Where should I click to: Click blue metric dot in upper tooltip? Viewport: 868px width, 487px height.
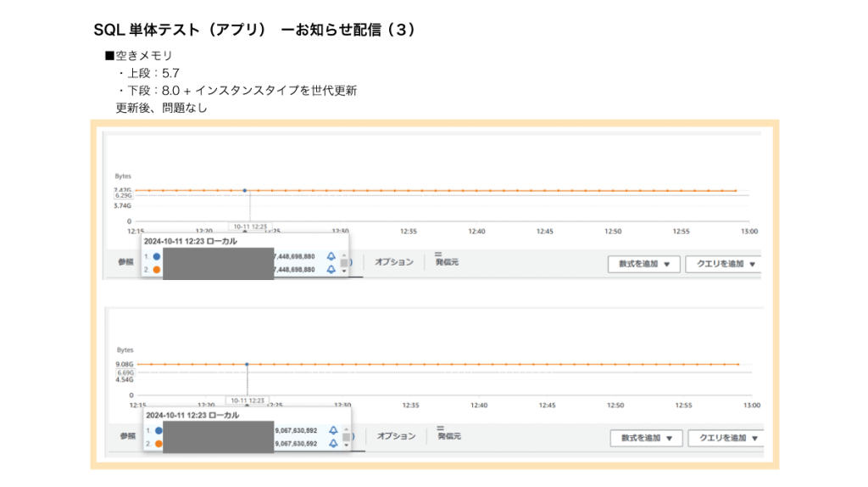(158, 256)
